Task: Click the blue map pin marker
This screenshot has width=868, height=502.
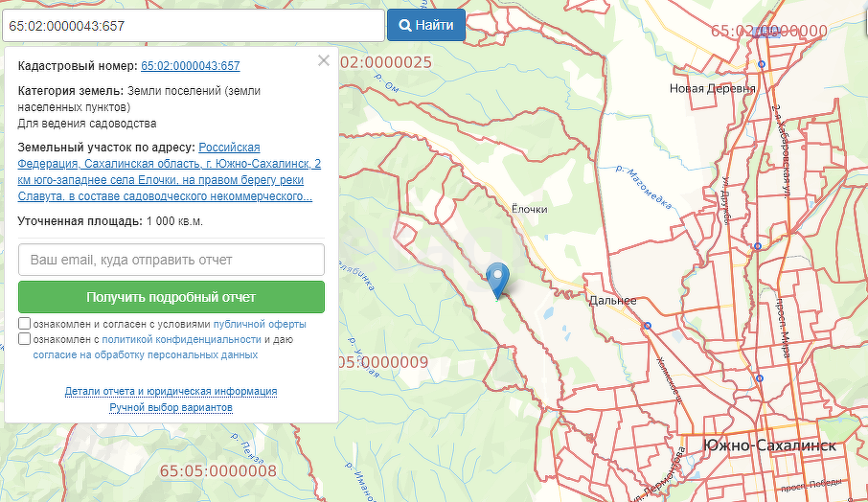Action: click(498, 280)
